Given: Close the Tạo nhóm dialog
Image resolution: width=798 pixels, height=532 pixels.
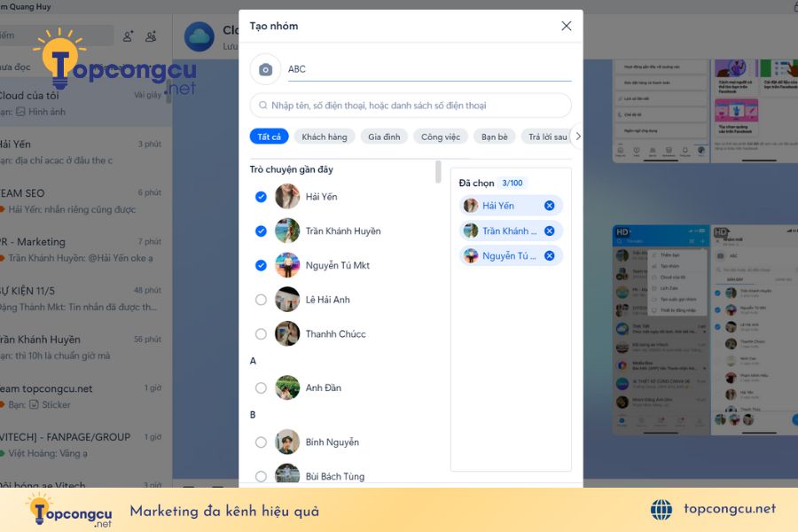Looking at the screenshot, I should [566, 26].
